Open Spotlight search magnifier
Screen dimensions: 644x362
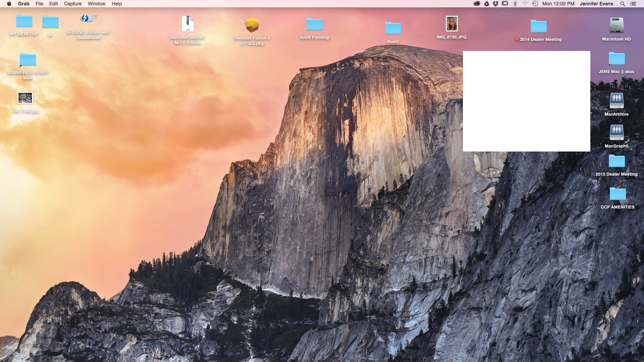coord(623,4)
